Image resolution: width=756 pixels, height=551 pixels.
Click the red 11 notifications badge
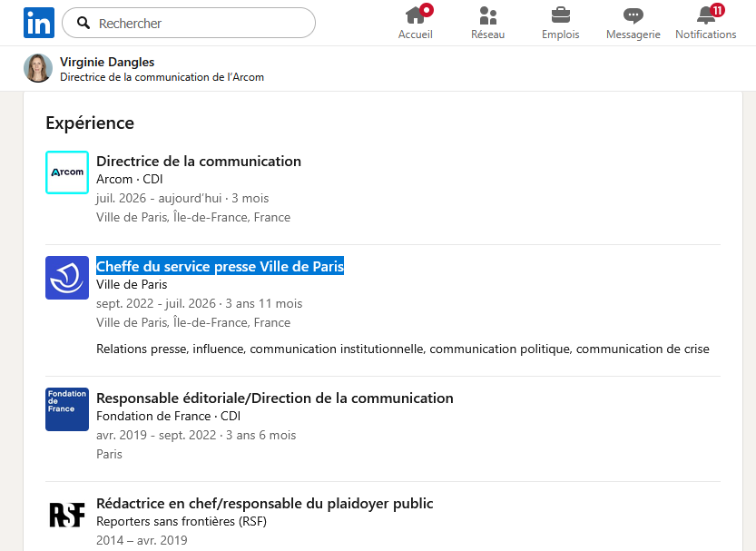pos(717,10)
